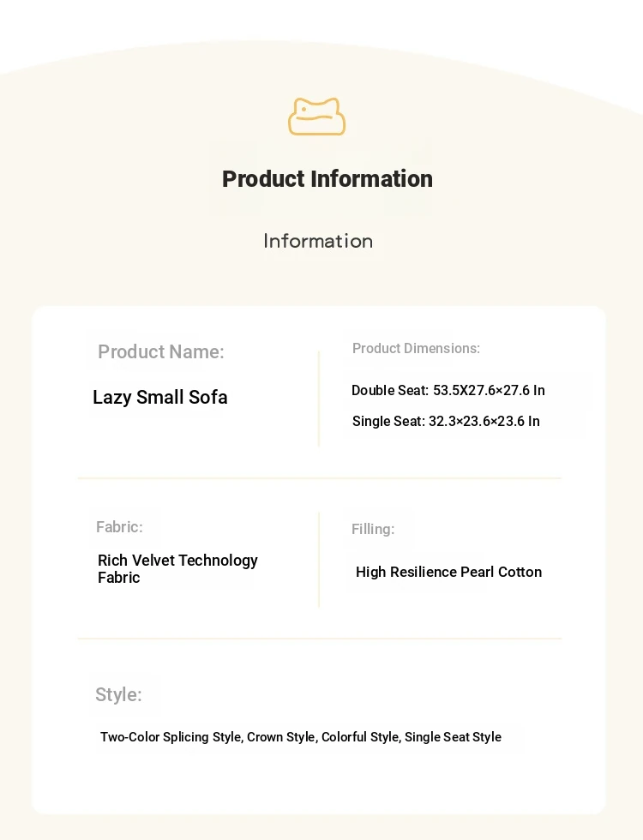The width and height of the screenshot is (643, 840).
Task: Click the vertical divider beside Product Name
Action: (319, 399)
